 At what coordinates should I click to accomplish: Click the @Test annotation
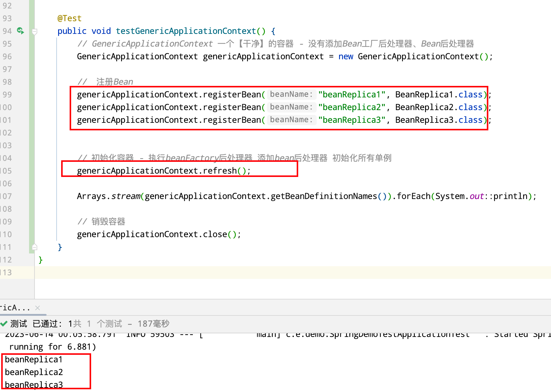70,18
